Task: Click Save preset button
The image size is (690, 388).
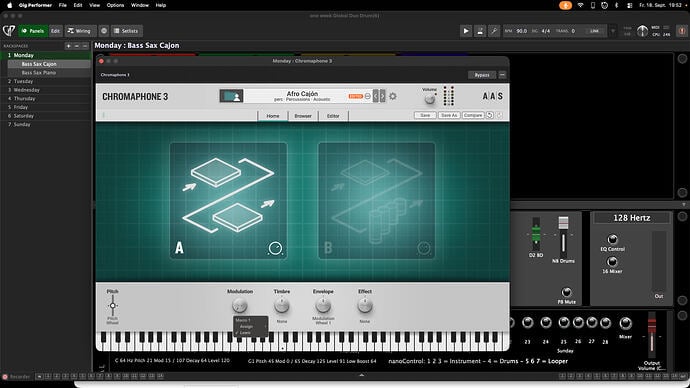Action: click(x=425, y=115)
